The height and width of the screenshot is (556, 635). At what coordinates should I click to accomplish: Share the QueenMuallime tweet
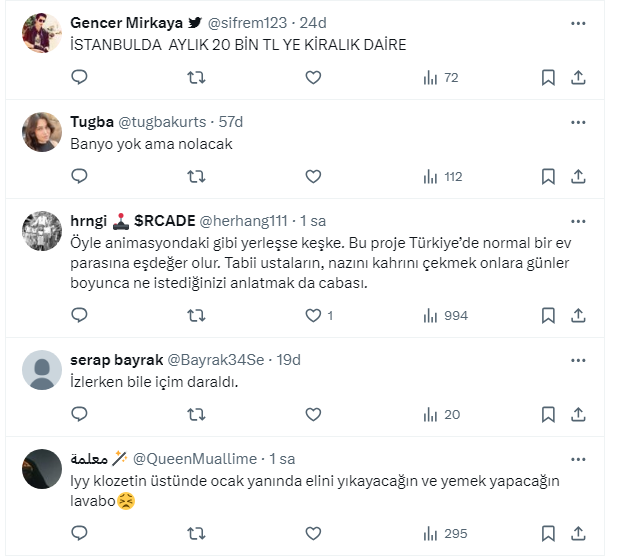click(x=578, y=533)
